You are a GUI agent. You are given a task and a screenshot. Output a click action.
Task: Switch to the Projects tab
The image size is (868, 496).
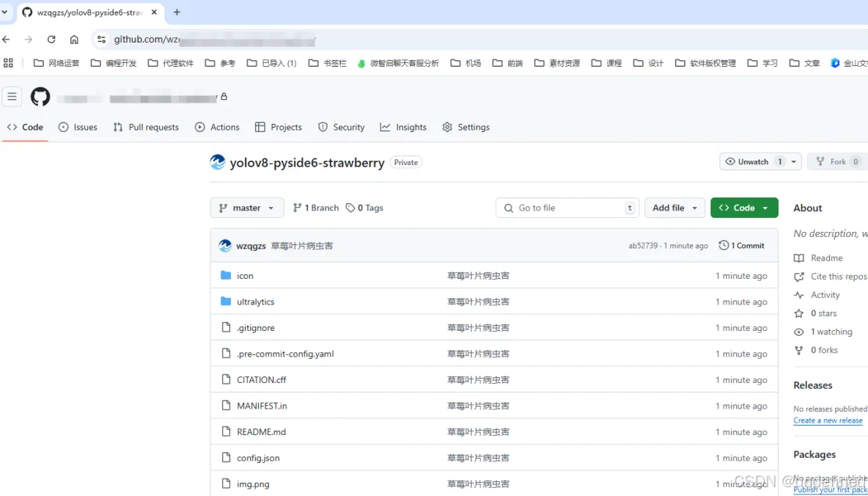pos(279,127)
